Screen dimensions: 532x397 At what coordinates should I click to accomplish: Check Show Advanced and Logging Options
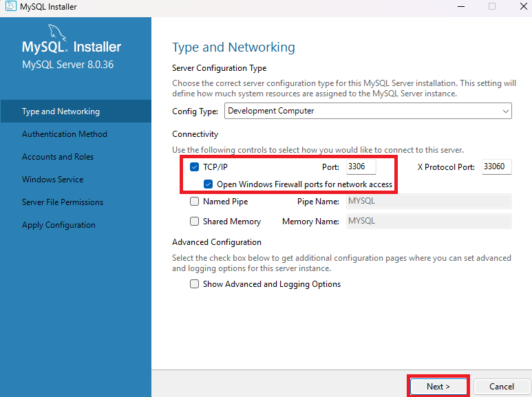tap(194, 284)
